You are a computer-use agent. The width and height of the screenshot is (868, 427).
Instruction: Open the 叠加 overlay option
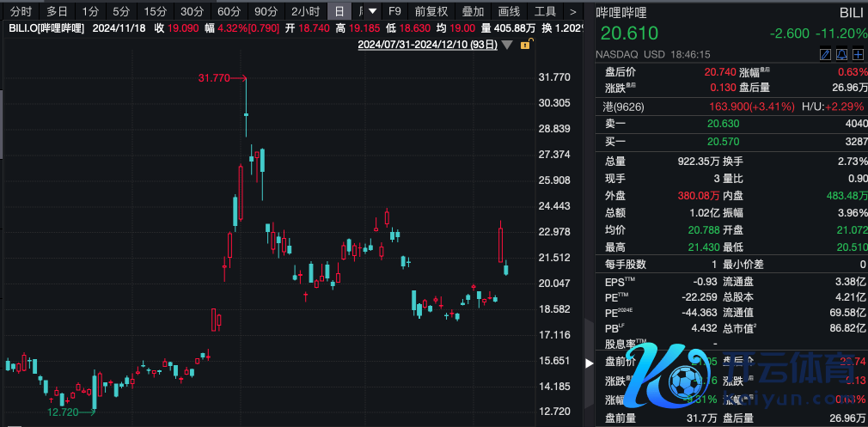[473, 12]
